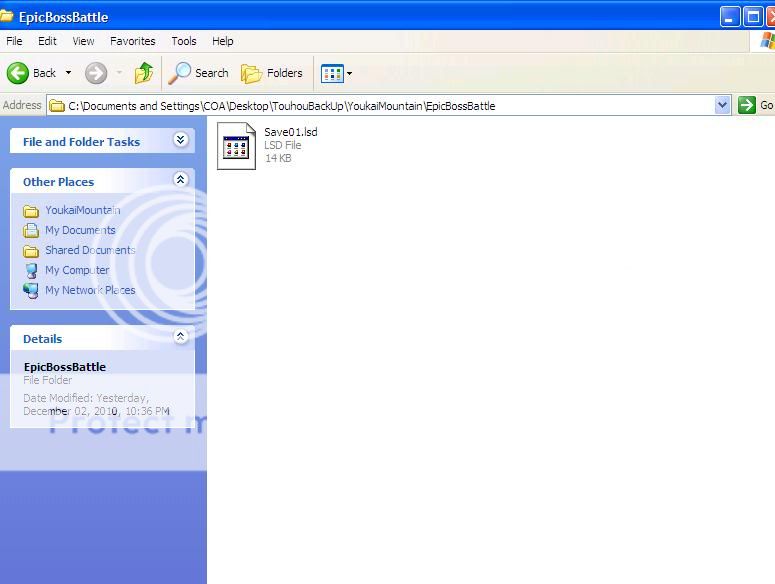Open the Search pane
The height and width of the screenshot is (584, 775).
[x=199, y=73]
